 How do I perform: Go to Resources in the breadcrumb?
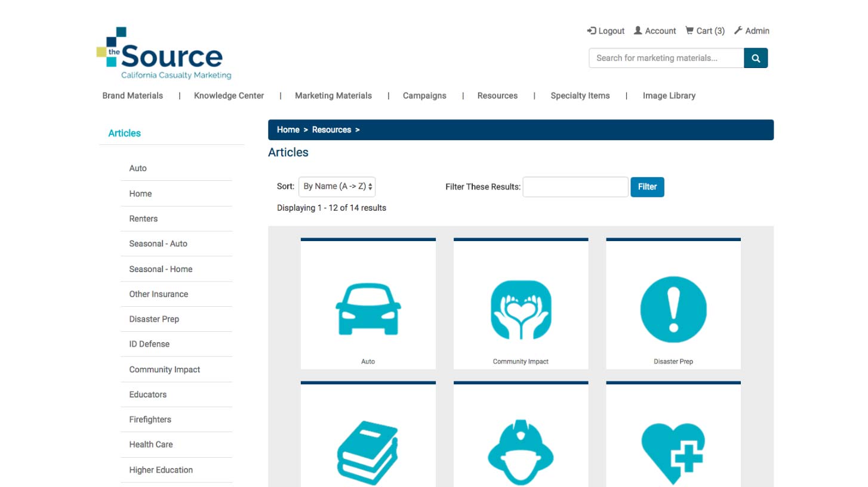[331, 130]
